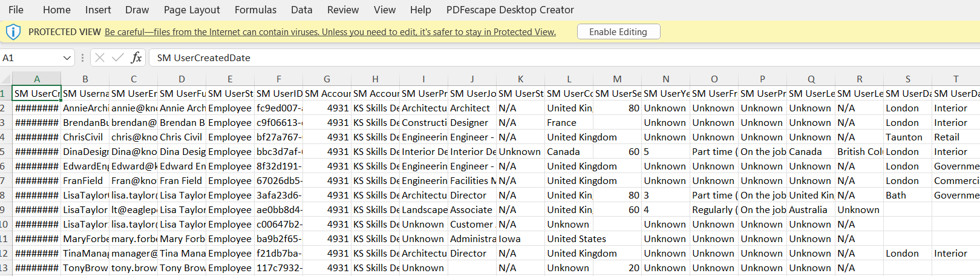Click the Protected View warning link
This screenshot has height=276, width=980.
pos(330,32)
